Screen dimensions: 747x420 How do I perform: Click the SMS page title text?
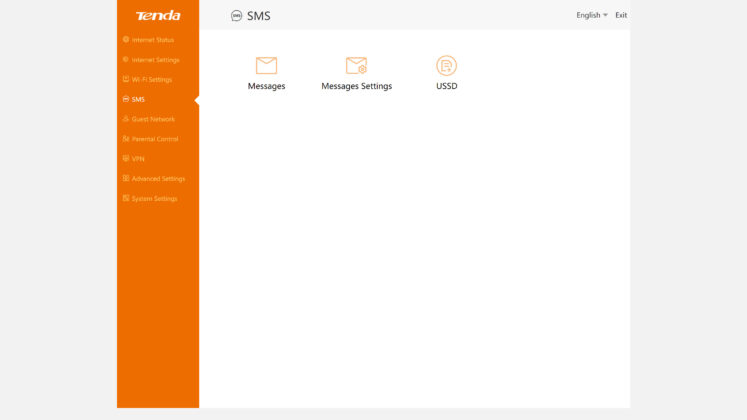coord(259,16)
